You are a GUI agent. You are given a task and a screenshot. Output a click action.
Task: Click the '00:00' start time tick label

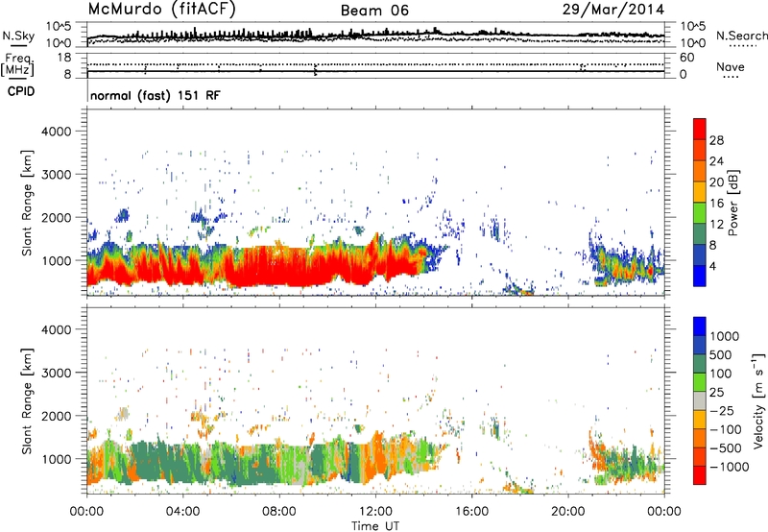point(86,512)
